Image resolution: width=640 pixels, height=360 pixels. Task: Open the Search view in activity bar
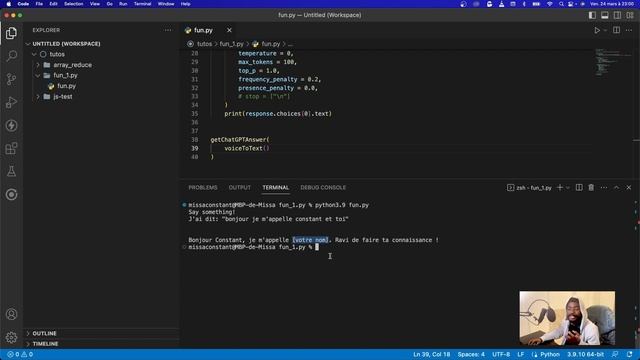point(11,56)
